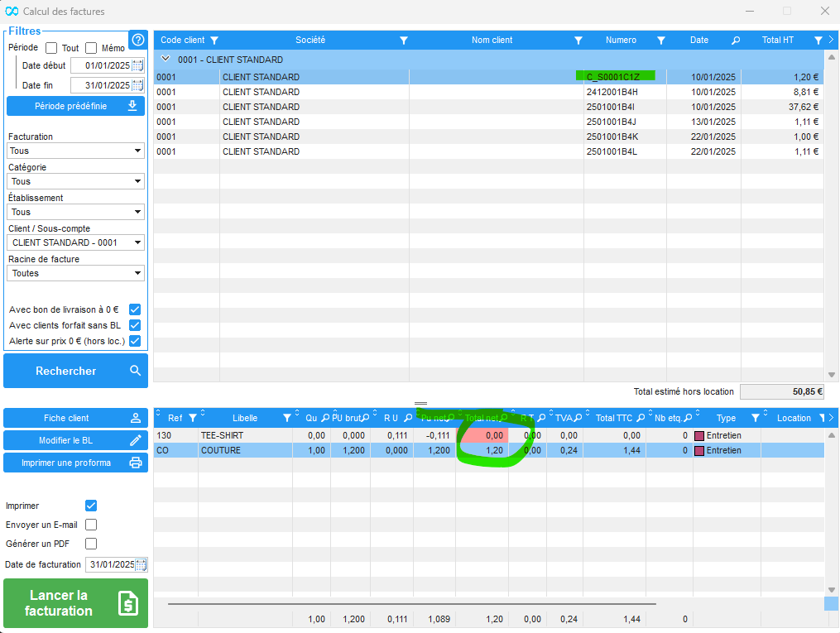Click the search icon on Date column
The image size is (840, 633).
point(736,41)
